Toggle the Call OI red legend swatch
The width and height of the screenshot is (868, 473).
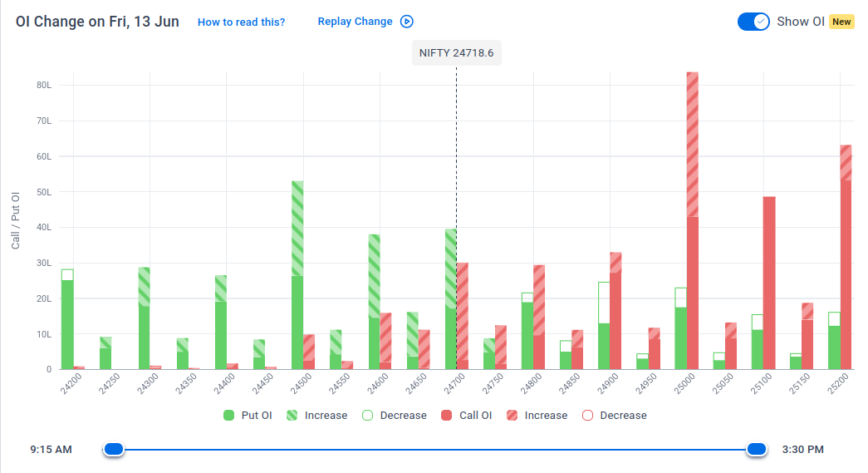click(x=447, y=416)
